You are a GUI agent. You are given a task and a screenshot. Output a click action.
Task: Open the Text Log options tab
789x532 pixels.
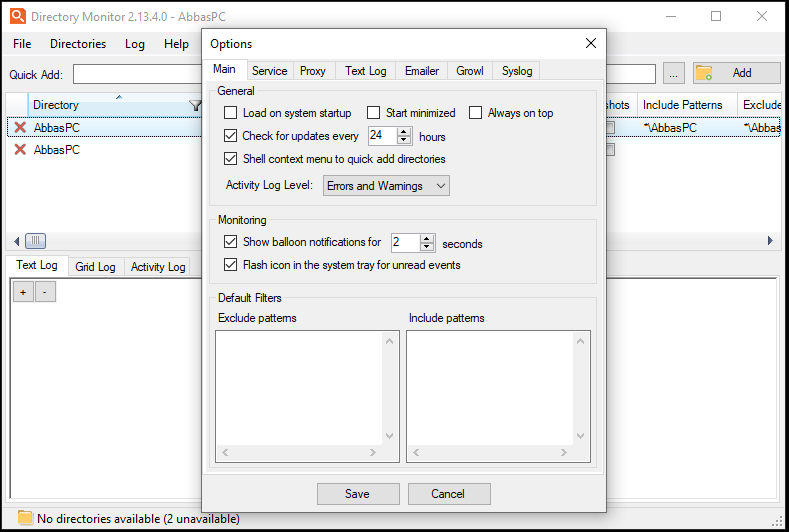365,71
